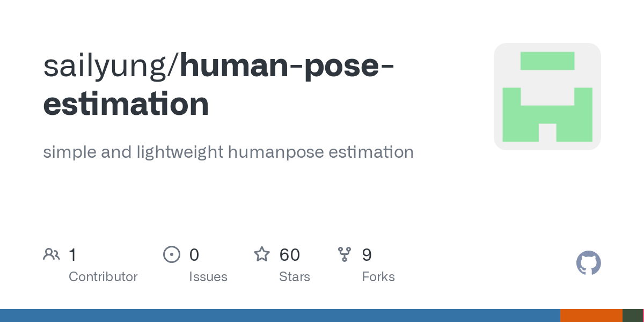Select the repository description text

228,152
